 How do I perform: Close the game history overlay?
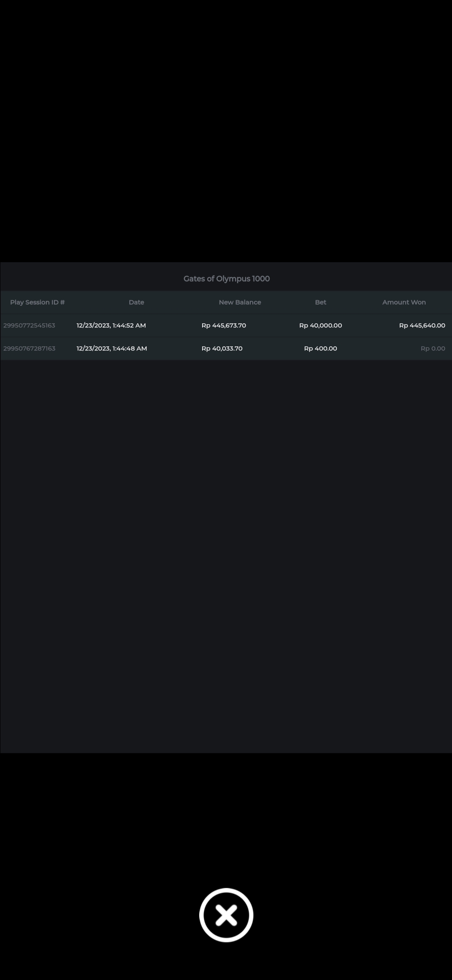pos(226,915)
